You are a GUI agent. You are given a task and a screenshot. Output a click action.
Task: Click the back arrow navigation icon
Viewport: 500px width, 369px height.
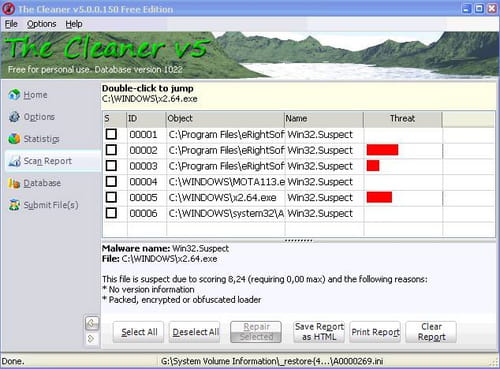(x=92, y=323)
